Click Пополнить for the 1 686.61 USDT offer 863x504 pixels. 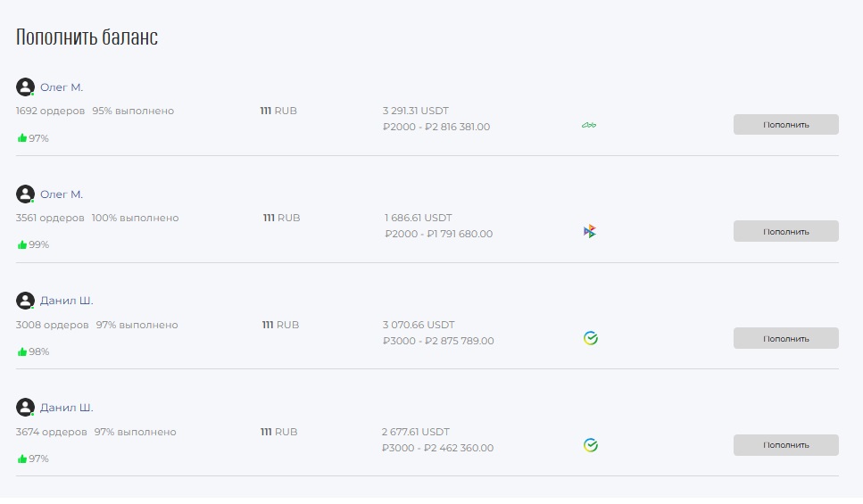pos(786,232)
